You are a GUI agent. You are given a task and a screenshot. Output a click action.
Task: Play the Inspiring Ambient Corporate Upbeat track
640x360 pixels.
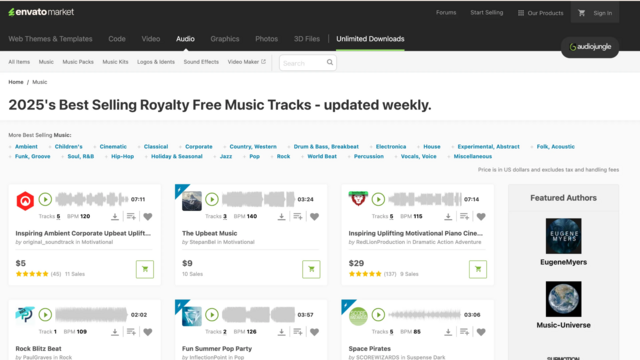coord(45,199)
